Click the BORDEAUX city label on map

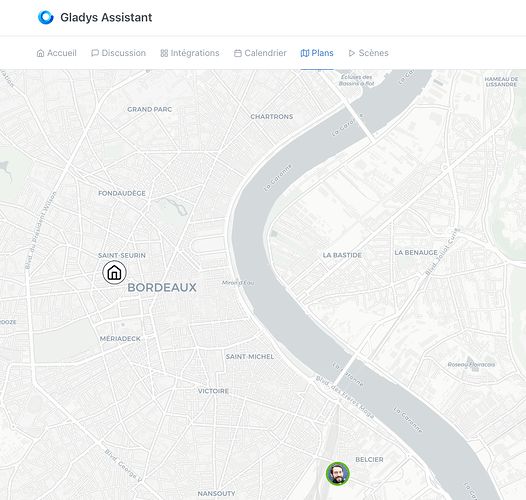(x=162, y=287)
